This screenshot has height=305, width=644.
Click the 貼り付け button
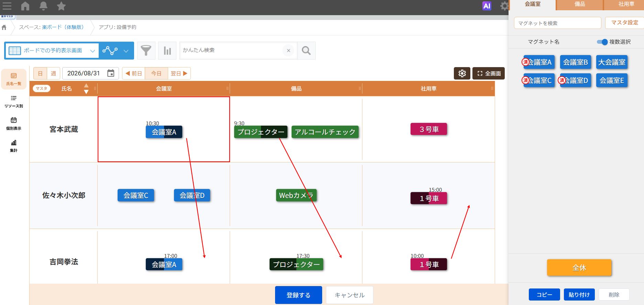click(579, 295)
